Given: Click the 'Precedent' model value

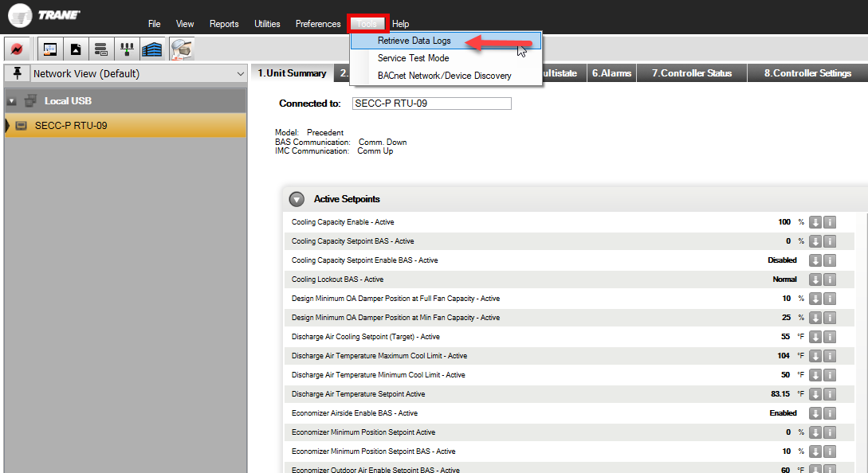Looking at the screenshot, I should pyautogui.click(x=325, y=133).
